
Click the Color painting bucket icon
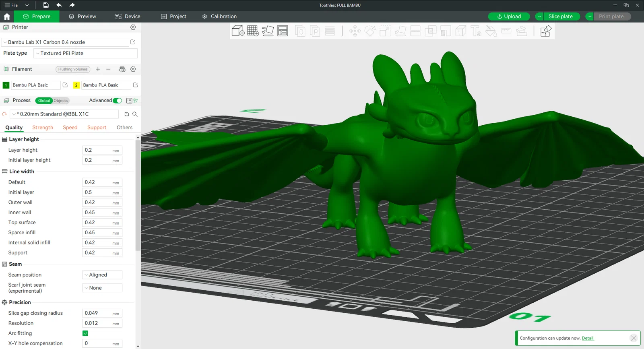point(491,31)
